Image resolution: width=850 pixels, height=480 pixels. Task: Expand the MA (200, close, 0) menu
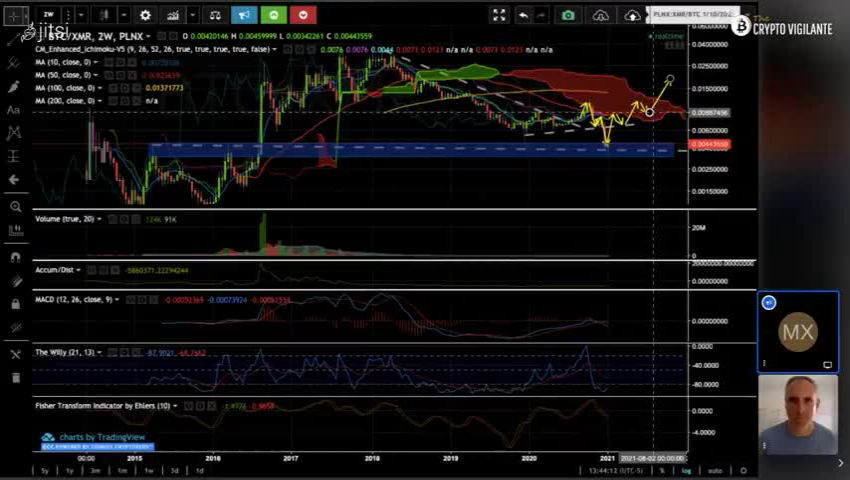tap(100, 101)
